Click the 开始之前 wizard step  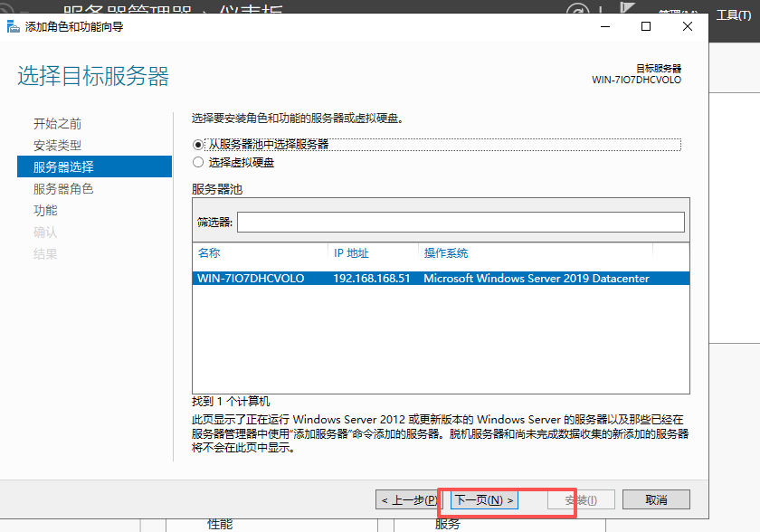[59, 123]
